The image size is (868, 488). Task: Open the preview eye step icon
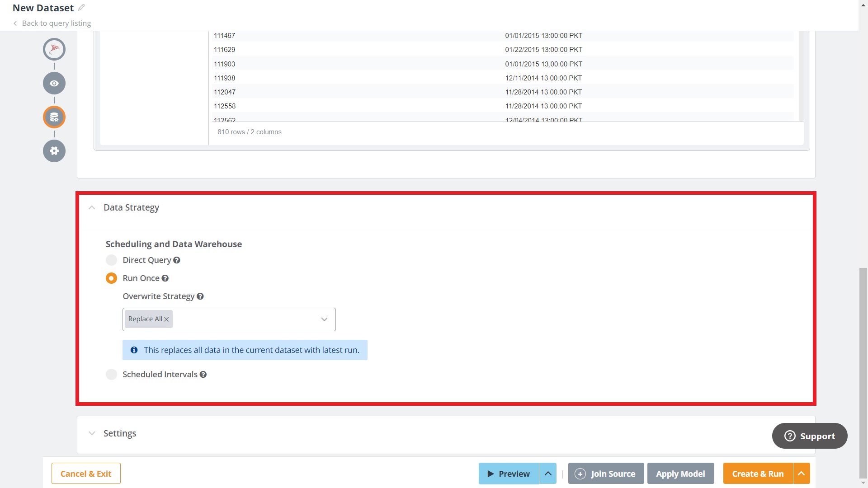click(x=54, y=83)
